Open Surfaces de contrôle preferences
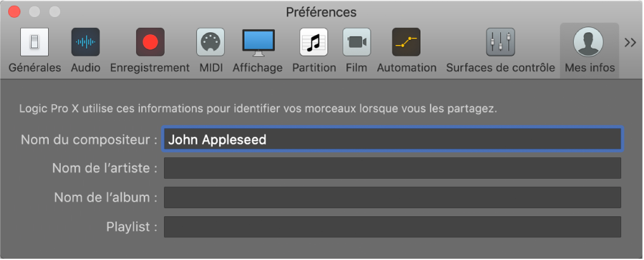Image resolution: width=644 pixels, height=260 pixels. point(500,43)
